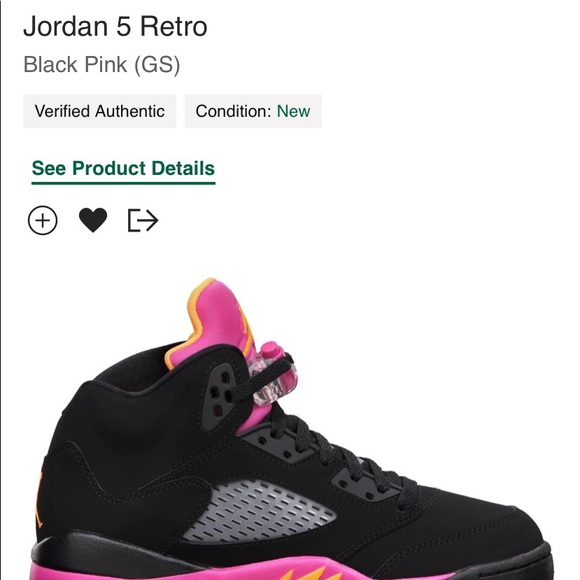Click the Condition: New badge
580x580 pixels.
click(x=253, y=111)
